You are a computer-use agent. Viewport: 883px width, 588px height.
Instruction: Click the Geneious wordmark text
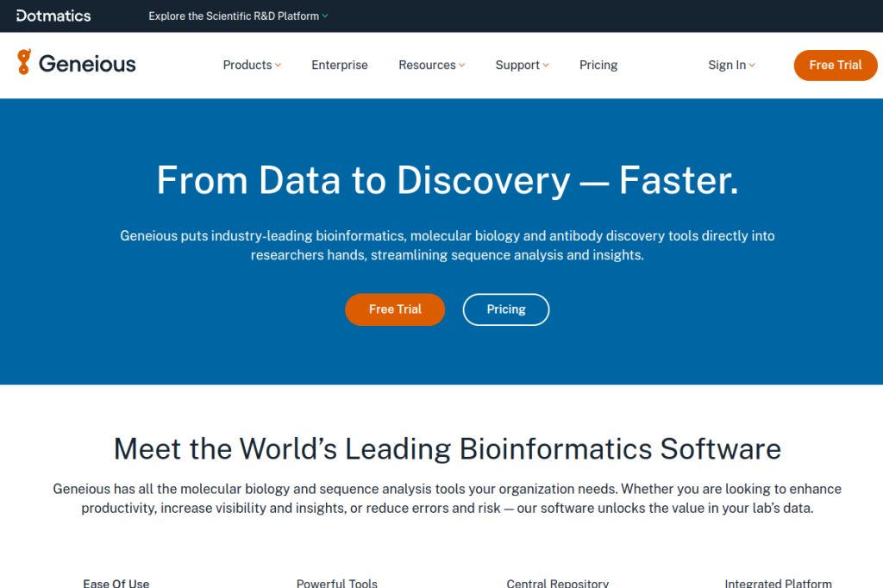point(87,64)
